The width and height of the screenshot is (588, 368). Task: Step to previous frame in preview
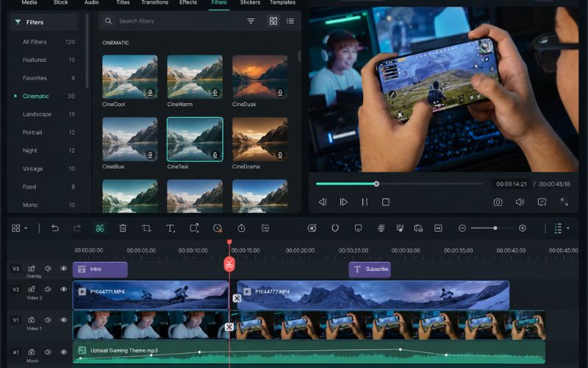pyautogui.click(x=323, y=202)
